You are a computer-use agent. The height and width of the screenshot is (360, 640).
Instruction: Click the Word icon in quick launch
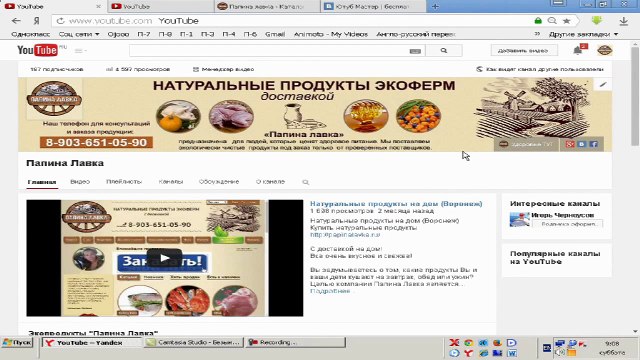click(x=512, y=353)
